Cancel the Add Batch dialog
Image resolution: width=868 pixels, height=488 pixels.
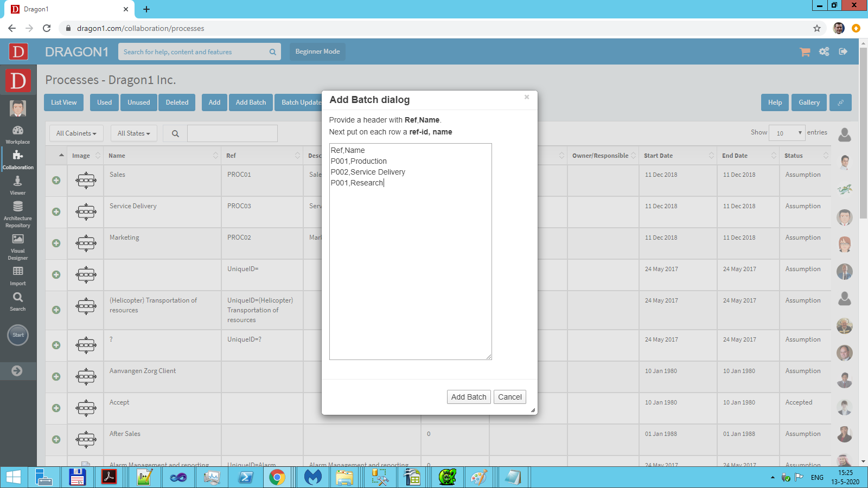510,397
